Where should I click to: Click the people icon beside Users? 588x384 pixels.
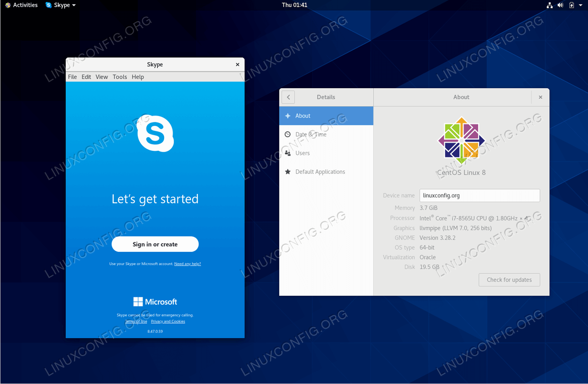(288, 153)
